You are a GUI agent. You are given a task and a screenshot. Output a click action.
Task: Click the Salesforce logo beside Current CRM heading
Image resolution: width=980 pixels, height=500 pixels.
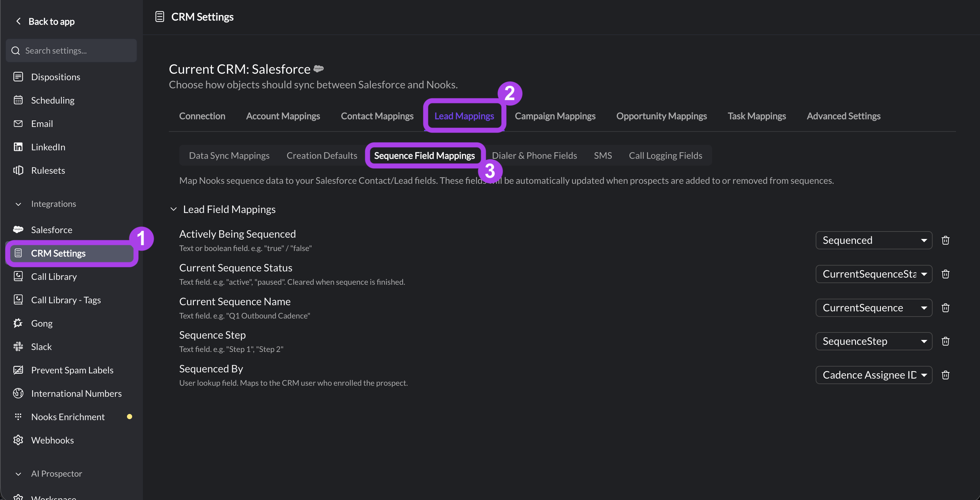(319, 69)
